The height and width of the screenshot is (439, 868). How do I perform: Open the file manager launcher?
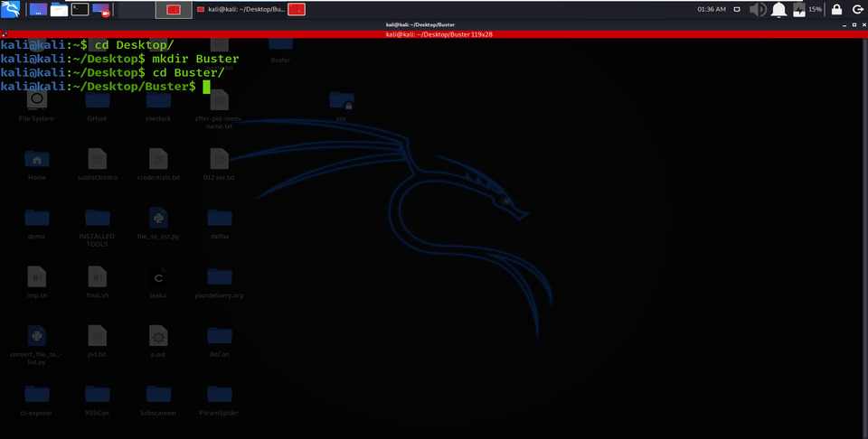60,9
